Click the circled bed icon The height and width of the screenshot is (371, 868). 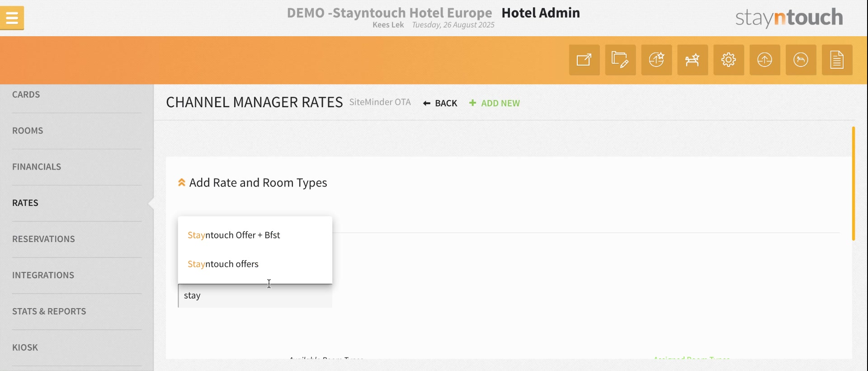pos(801,60)
